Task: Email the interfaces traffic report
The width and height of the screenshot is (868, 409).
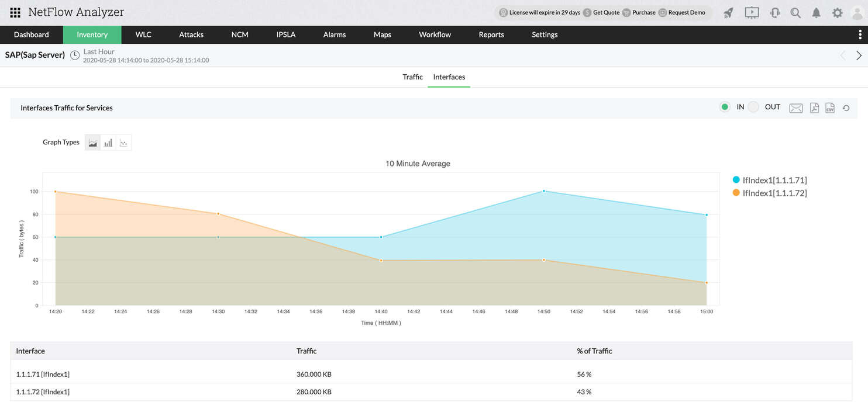Action: tap(795, 108)
